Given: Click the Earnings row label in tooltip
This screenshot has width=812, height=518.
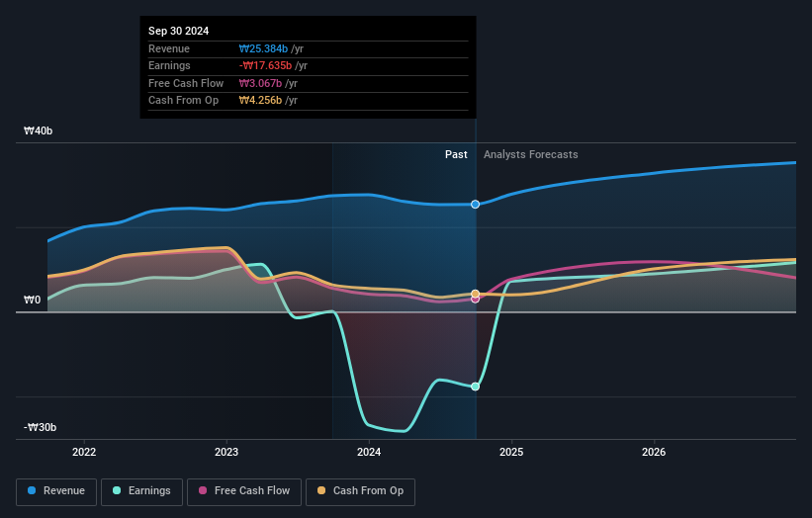Looking at the screenshot, I should pos(169,65).
